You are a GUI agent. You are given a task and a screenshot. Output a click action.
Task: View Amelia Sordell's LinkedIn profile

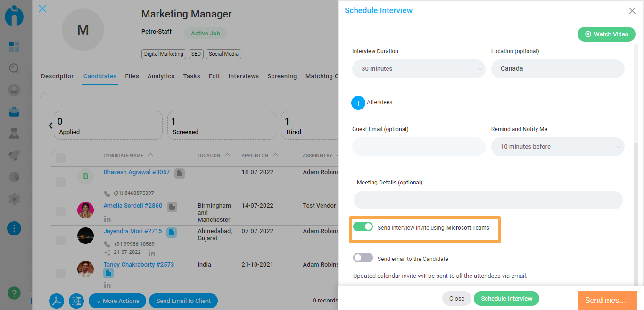tap(107, 218)
